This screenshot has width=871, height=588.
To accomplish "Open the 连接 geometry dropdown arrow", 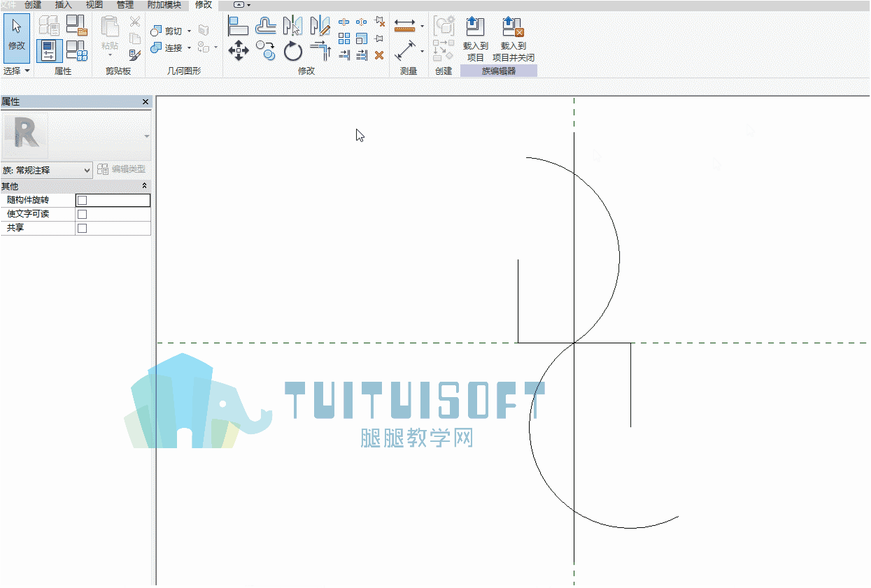I will point(189,48).
